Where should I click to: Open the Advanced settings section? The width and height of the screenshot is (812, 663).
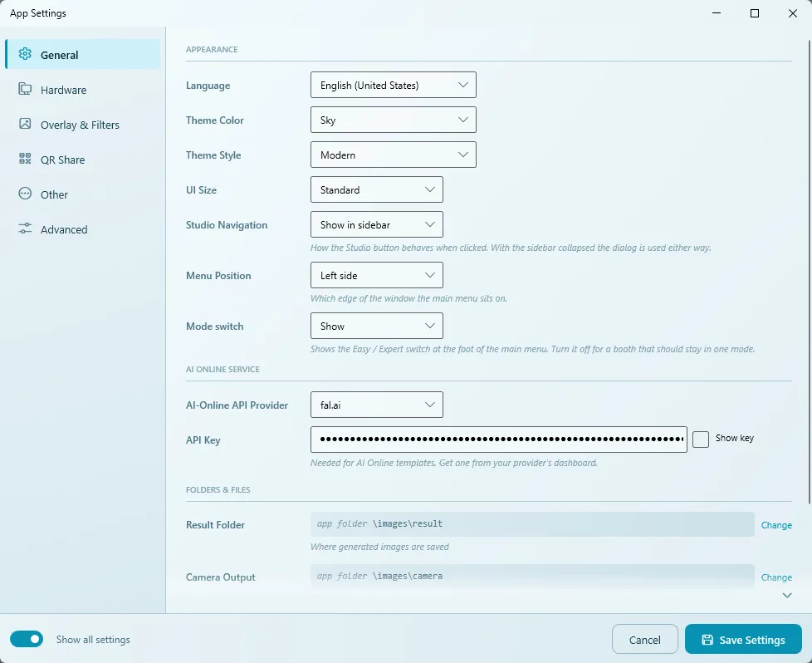[83, 229]
